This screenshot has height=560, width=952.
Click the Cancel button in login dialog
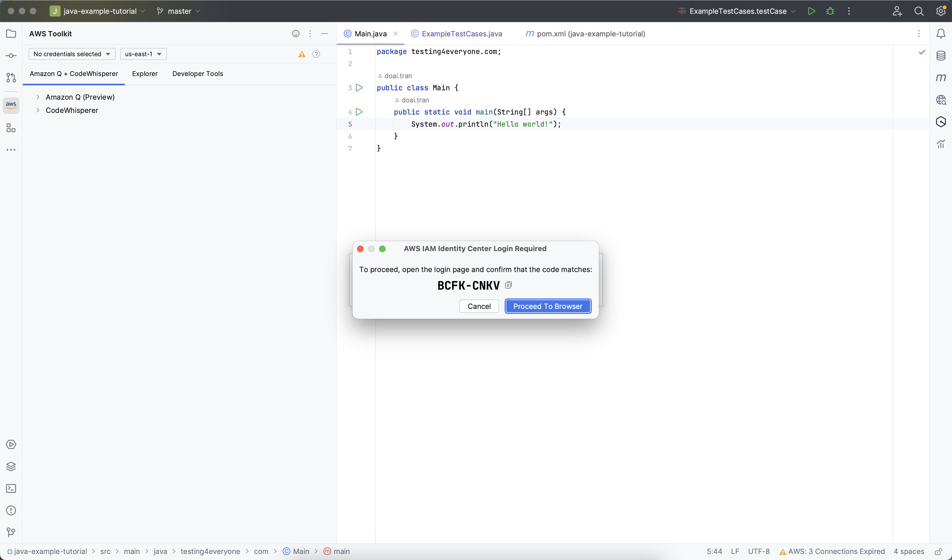click(479, 306)
